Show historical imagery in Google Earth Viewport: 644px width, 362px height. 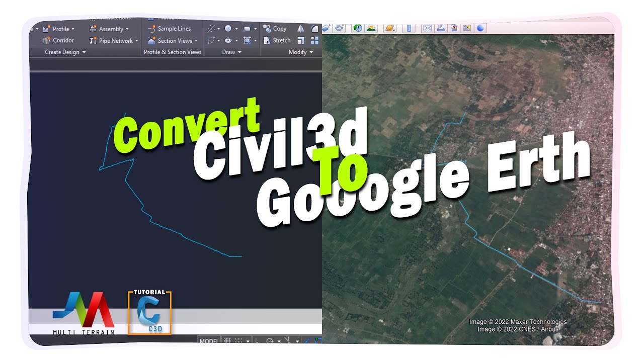pyautogui.click(x=358, y=28)
